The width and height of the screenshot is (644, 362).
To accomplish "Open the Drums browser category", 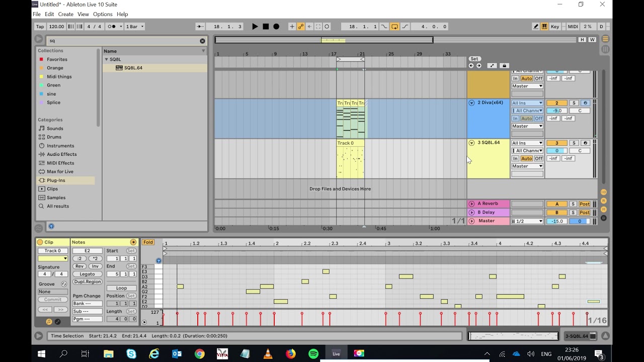I will pyautogui.click(x=54, y=137).
